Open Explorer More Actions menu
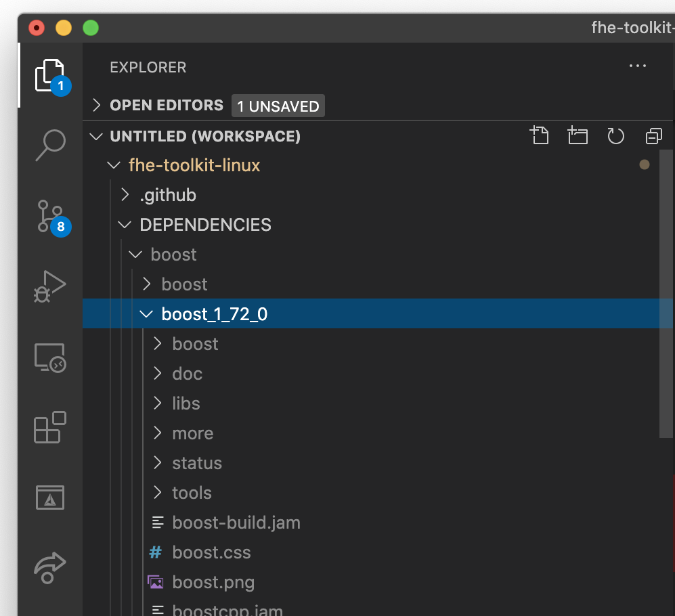 click(x=637, y=66)
